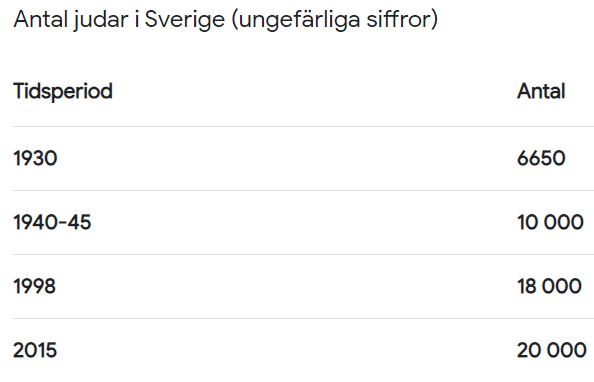Select the 2015 year cell
The height and width of the screenshot is (382, 594).
click(x=35, y=350)
